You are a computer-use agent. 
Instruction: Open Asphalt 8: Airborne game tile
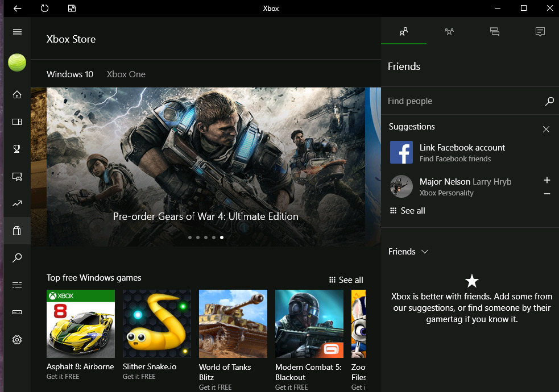coord(81,324)
